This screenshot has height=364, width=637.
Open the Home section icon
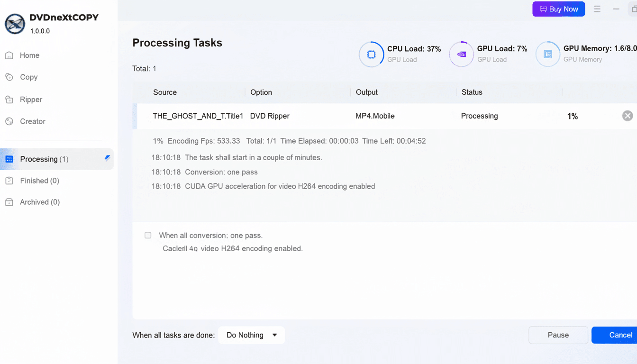click(9, 55)
